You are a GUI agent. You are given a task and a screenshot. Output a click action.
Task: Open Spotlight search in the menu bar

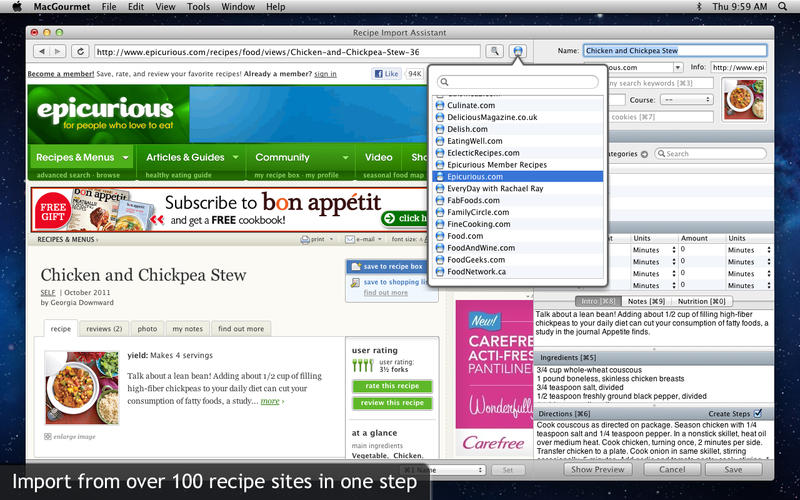tap(783, 7)
